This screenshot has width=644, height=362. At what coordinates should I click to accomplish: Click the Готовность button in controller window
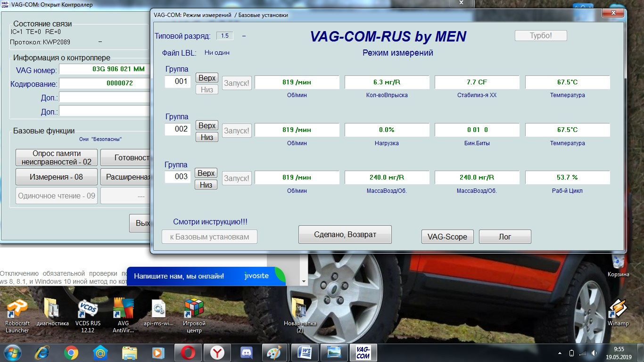point(125,157)
